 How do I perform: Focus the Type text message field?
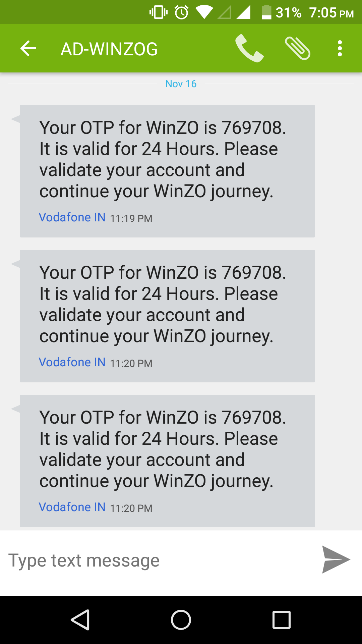[x=158, y=560]
